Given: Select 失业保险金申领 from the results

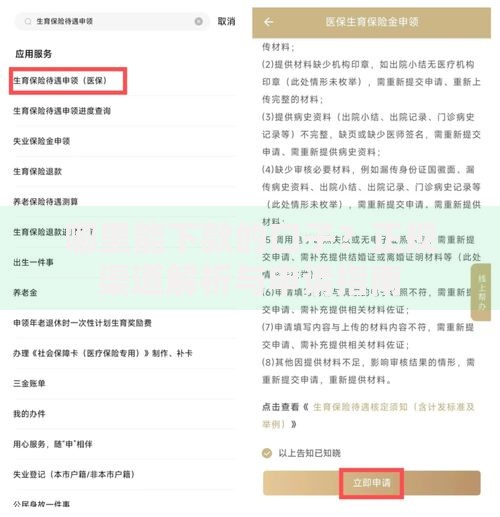Looking at the screenshot, I should pos(41,141).
